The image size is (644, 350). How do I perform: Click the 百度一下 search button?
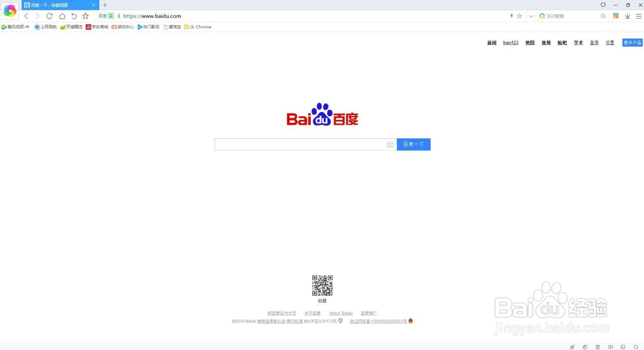click(x=413, y=144)
